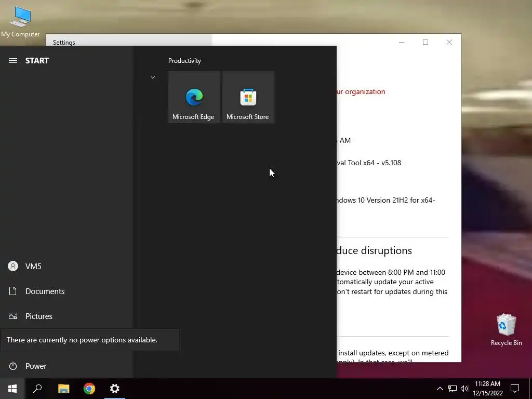Minimize the Settings window
Image resolution: width=532 pixels, height=399 pixels.
(402, 42)
